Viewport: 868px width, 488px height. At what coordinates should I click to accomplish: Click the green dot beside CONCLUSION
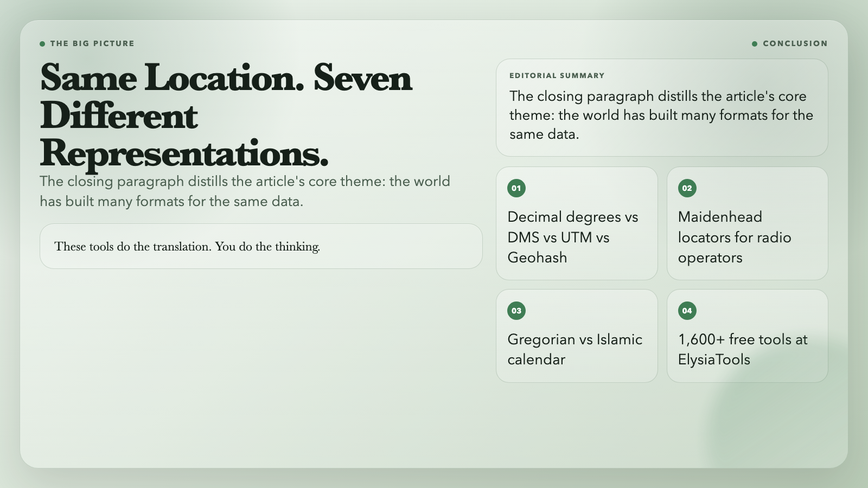(x=755, y=44)
